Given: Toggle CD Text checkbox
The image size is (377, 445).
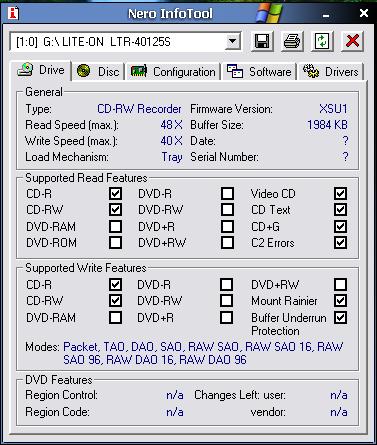Looking at the screenshot, I should click(340, 210).
